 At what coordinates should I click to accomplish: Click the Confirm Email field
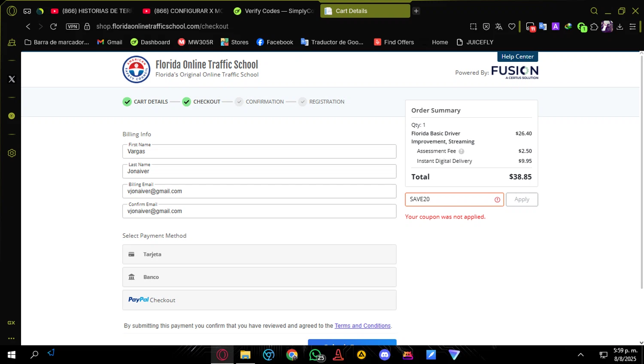point(259,211)
